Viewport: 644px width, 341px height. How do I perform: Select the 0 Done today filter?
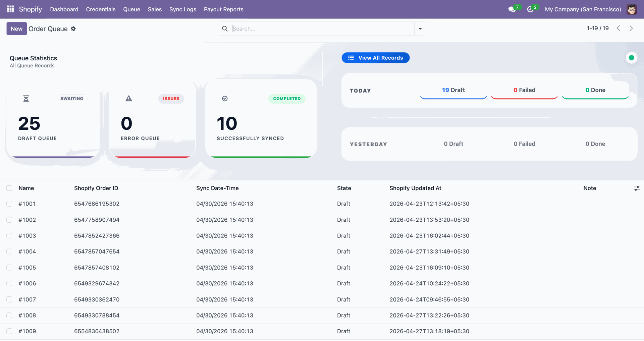pyautogui.click(x=595, y=91)
